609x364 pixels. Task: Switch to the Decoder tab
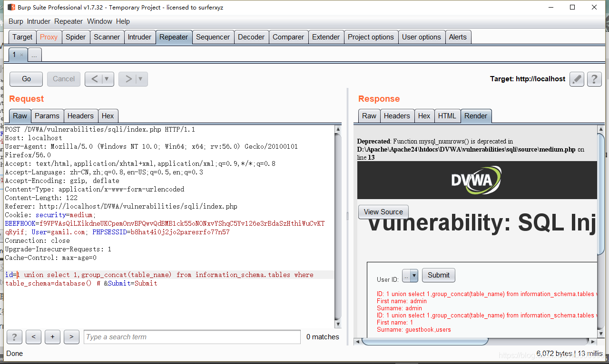tap(251, 37)
